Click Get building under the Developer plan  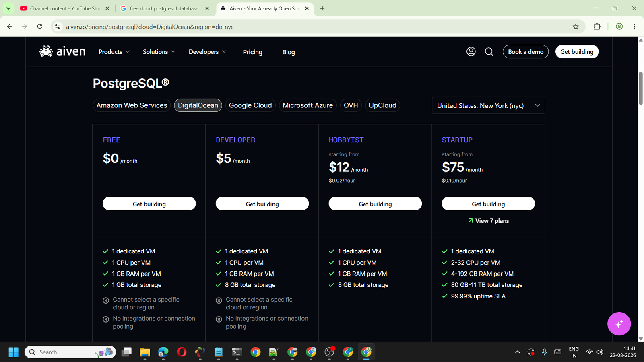click(262, 204)
